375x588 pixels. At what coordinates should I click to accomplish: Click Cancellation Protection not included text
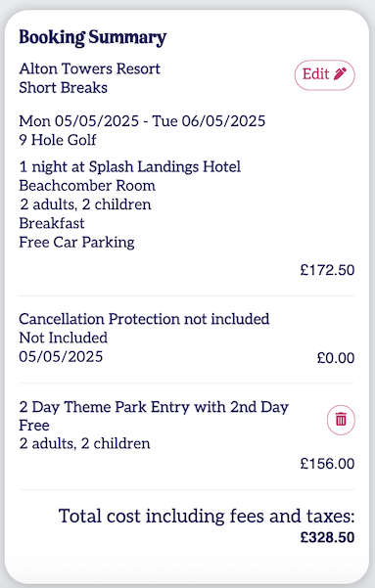point(144,319)
